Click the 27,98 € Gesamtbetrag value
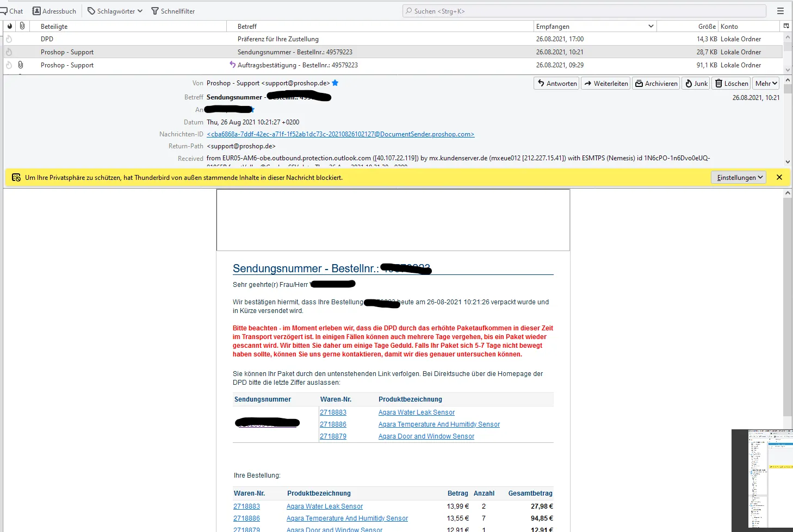The image size is (793, 532). point(542,506)
